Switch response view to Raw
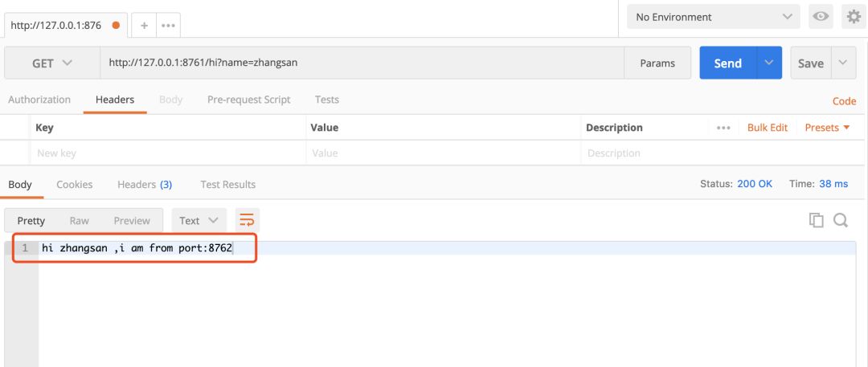868x367 pixels. point(79,220)
